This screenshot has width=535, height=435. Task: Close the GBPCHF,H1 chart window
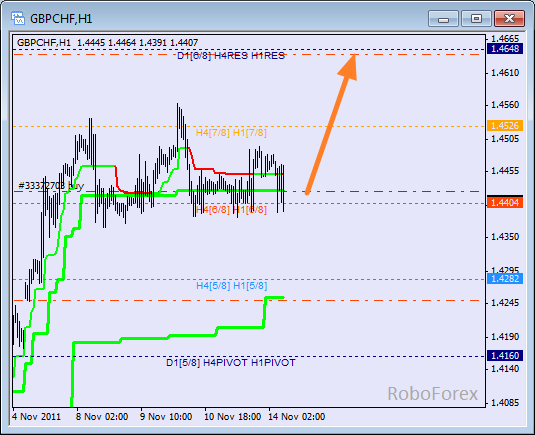509,18
